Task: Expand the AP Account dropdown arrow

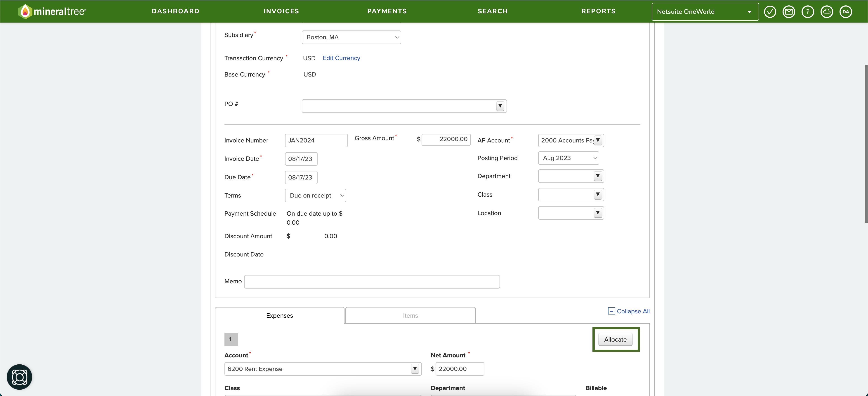Action: click(598, 140)
